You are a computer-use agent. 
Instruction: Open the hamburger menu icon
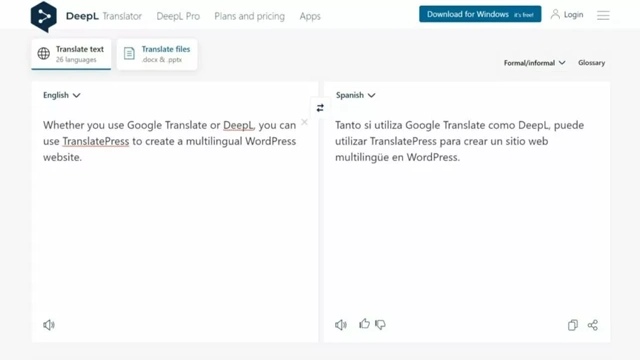(x=603, y=15)
